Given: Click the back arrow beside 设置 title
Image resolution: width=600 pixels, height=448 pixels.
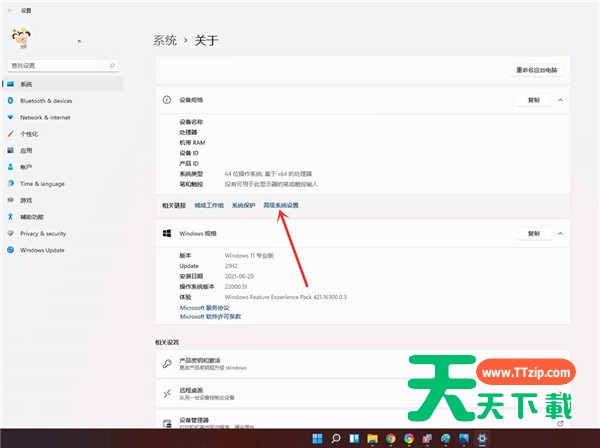Looking at the screenshot, I should [10, 10].
